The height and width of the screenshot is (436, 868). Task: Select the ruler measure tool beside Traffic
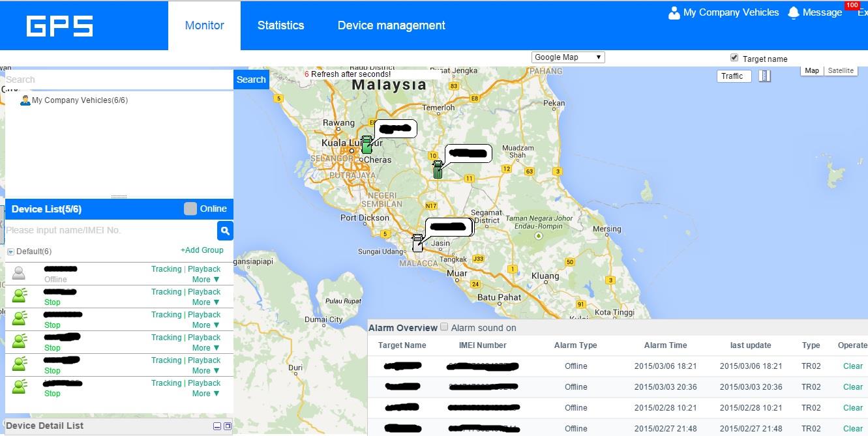[765, 76]
